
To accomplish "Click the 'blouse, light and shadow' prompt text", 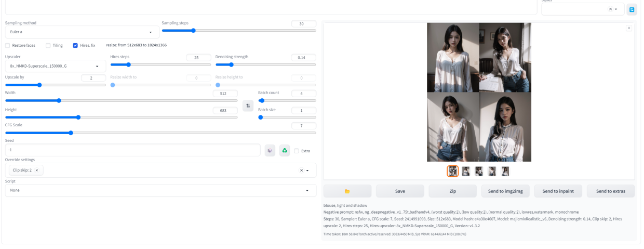I will point(345,205).
